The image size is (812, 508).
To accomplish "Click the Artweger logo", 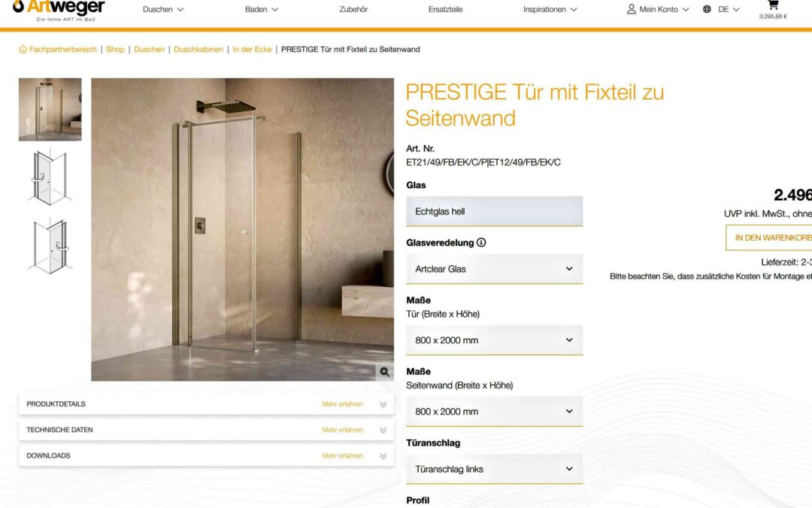I will click(59, 11).
